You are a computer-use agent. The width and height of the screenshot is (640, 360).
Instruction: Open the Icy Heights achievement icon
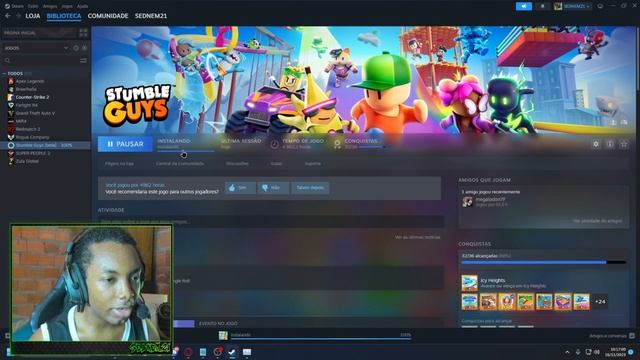(x=469, y=283)
